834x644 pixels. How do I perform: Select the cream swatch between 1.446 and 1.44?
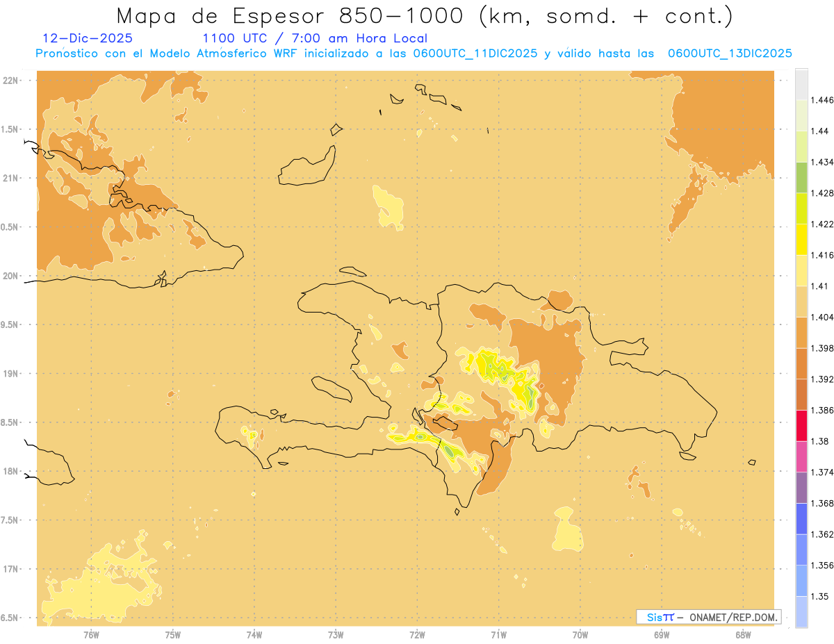pos(801,115)
